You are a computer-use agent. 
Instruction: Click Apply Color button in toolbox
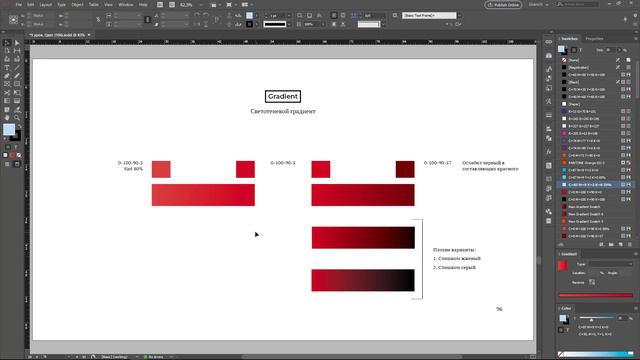pos(5,155)
